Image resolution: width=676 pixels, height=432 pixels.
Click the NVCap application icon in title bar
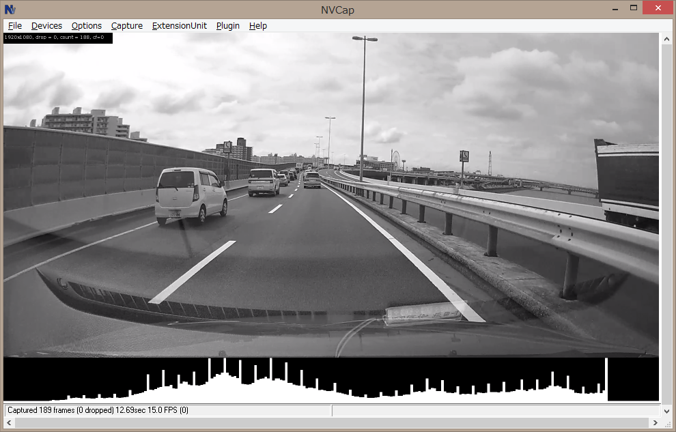coord(10,9)
